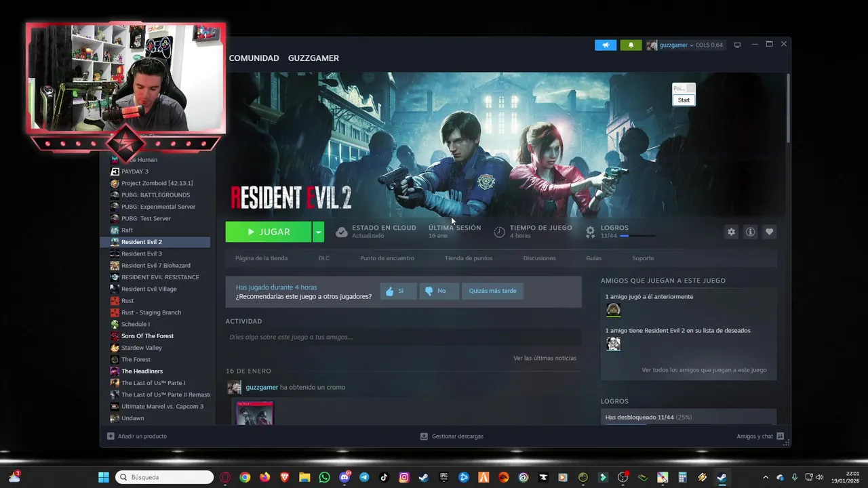Open the Tienda de puntos tab
The width and height of the screenshot is (868, 488).
pos(469,258)
